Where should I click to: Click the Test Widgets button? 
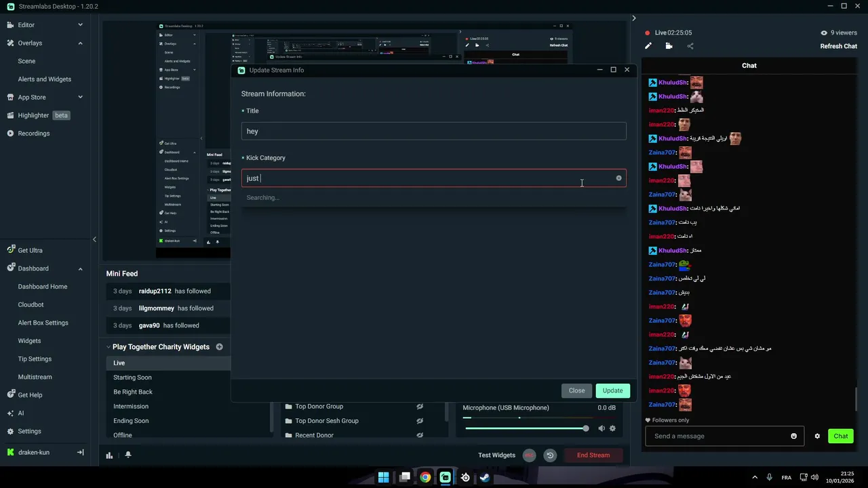click(496, 455)
